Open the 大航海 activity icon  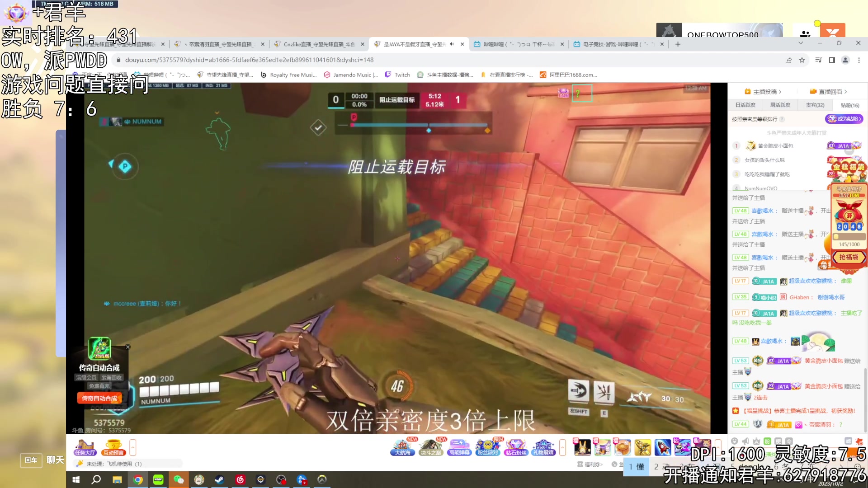[x=403, y=447]
